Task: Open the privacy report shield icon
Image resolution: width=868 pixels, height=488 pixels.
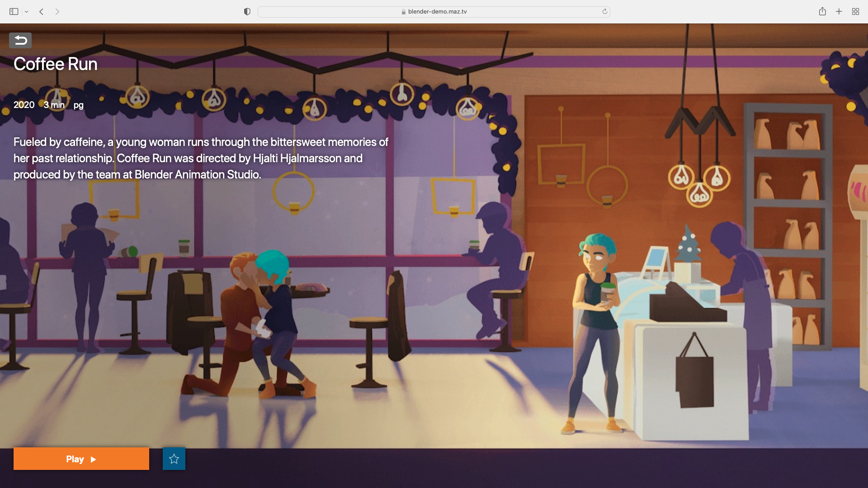Action: coord(247,12)
